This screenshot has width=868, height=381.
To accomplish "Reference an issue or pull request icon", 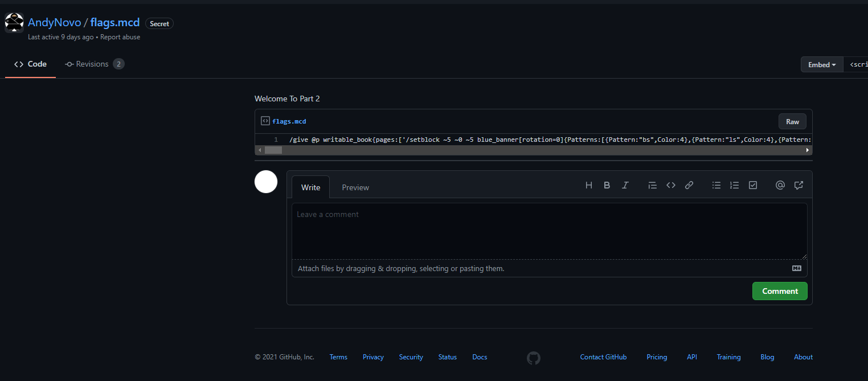I will click(799, 185).
